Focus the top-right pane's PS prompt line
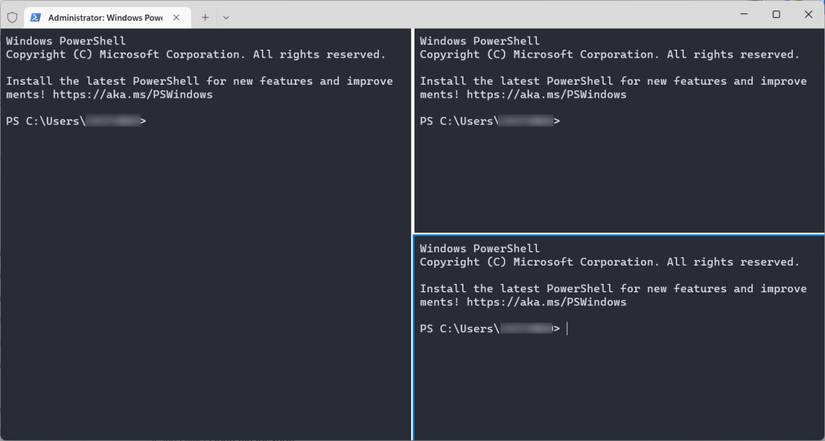This screenshot has height=441, width=825. point(490,121)
